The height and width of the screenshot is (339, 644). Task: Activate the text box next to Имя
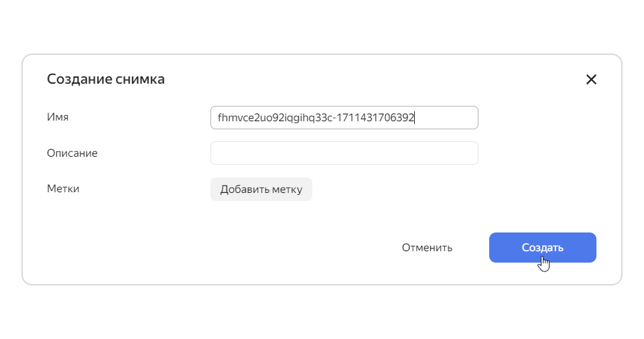tap(344, 118)
